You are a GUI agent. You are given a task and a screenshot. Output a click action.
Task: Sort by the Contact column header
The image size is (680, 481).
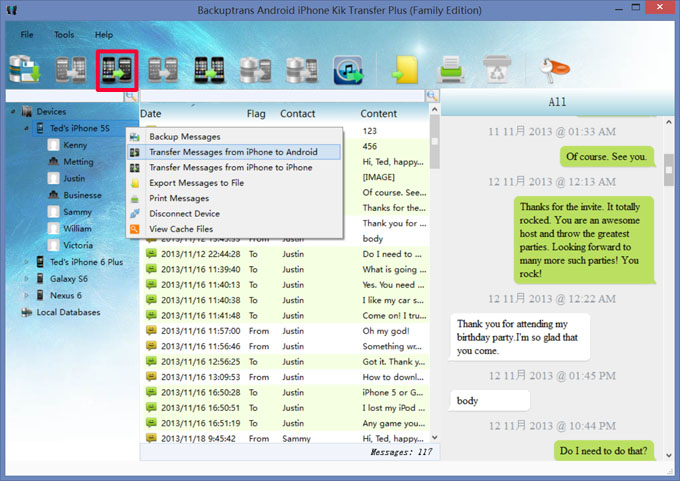(298, 114)
